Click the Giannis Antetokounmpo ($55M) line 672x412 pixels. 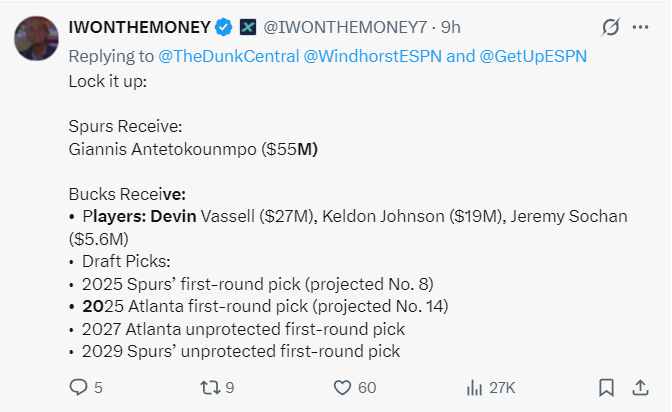tap(193, 149)
